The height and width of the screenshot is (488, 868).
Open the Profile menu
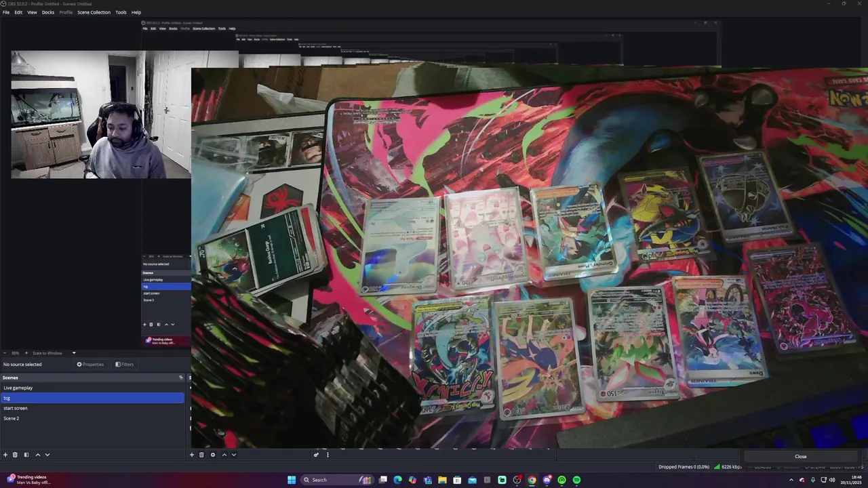(x=66, y=12)
